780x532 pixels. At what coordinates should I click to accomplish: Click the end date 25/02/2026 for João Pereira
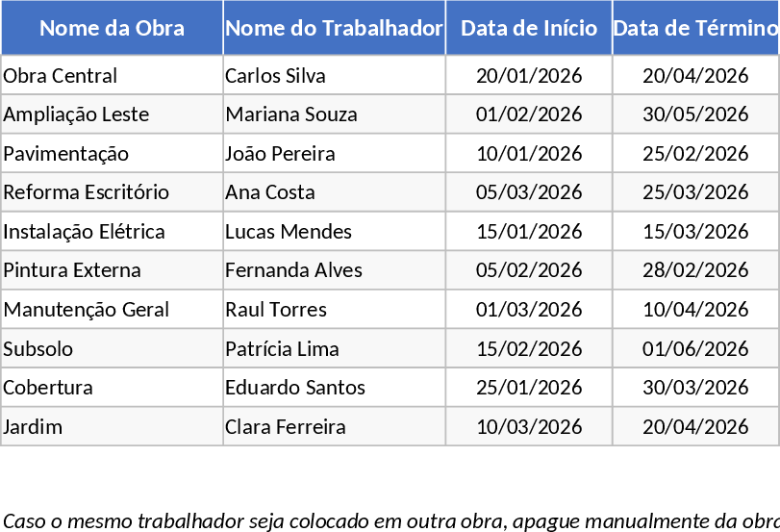tap(695, 154)
